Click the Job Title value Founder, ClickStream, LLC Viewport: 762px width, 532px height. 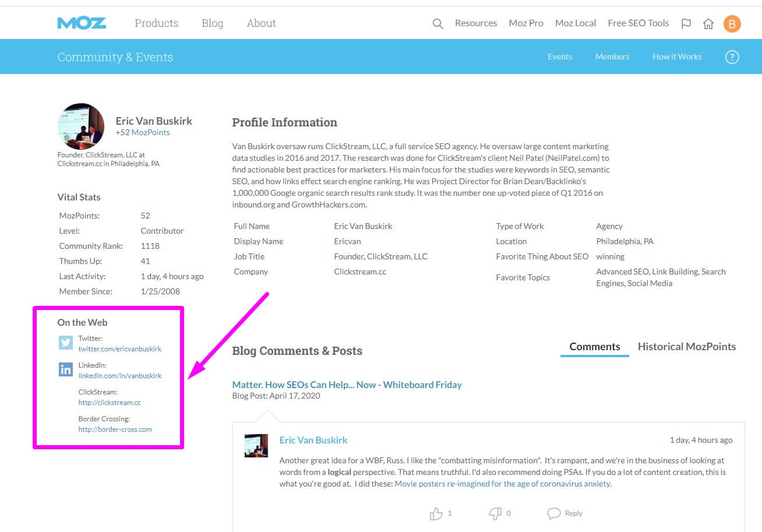click(x=381, y=256)
